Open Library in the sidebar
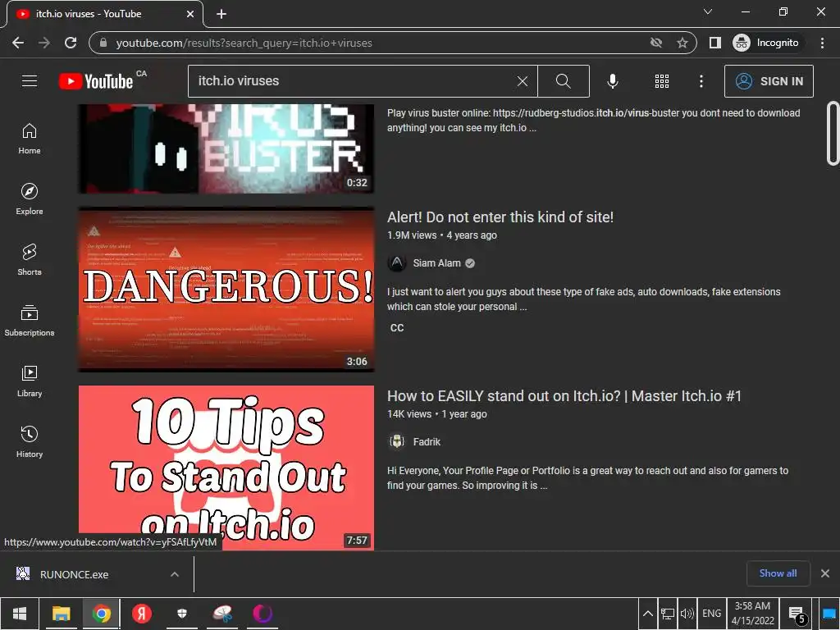Viewport: 840px width, 630px height. pos(30,381)
